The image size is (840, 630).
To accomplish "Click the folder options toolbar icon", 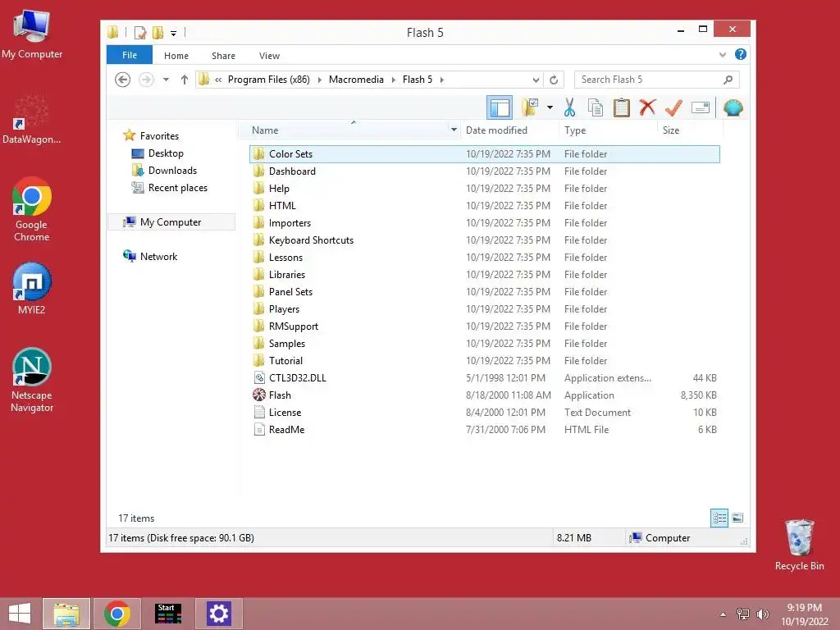I will tap(530, 107).
